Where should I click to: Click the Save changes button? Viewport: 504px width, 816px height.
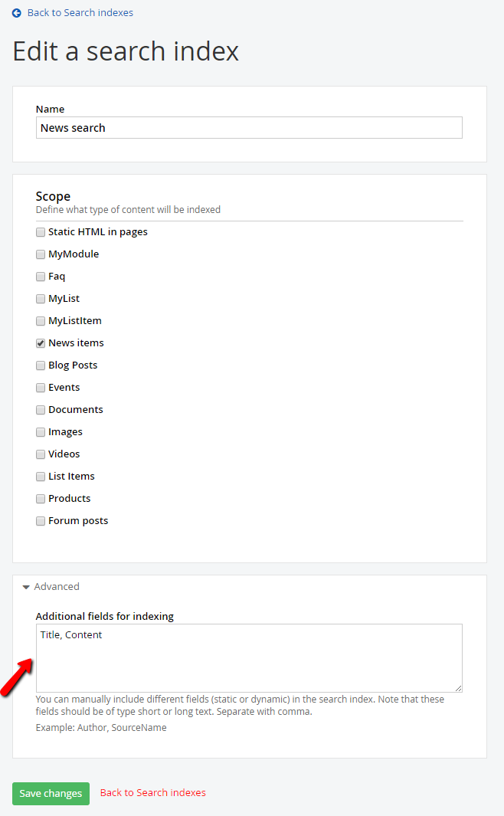tap(51, 794)
